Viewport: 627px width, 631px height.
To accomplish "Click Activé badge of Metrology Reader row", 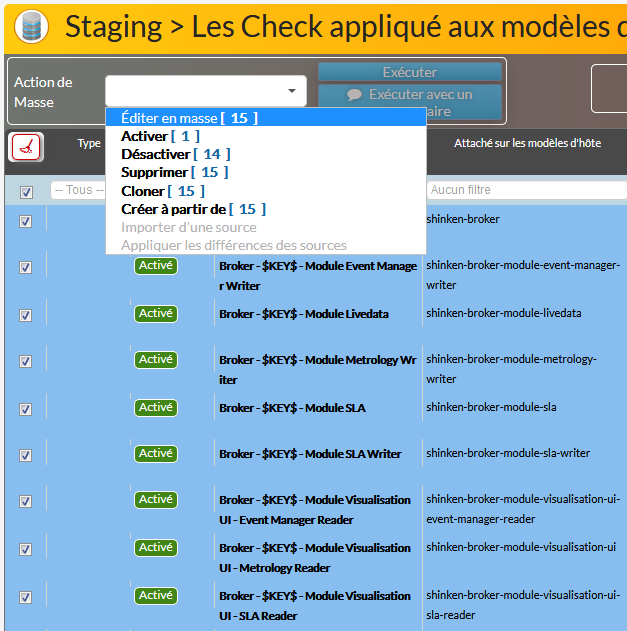I will tap(156, 548).
